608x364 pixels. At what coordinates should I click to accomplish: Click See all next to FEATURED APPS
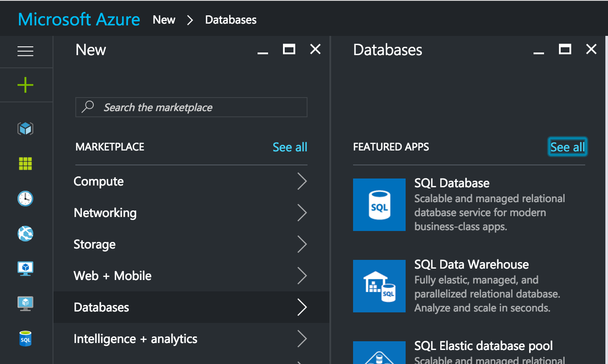point(567,147)
